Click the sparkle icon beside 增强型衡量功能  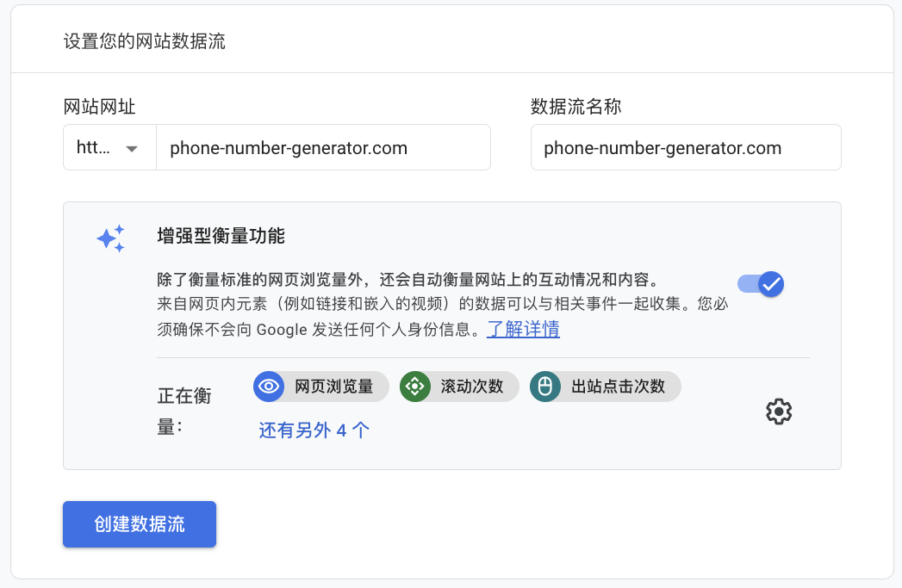(111, 238)
